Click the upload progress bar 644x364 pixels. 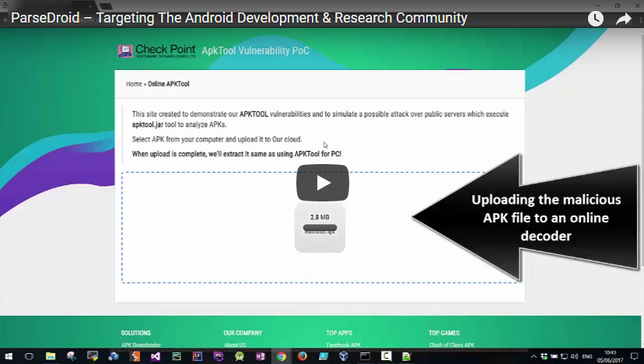pos(320,228)
